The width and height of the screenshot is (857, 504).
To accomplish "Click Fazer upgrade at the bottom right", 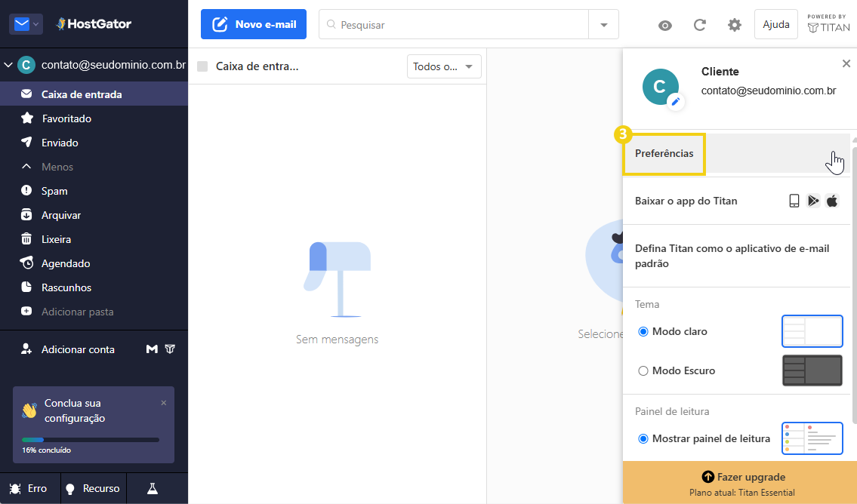I will 744,477.
